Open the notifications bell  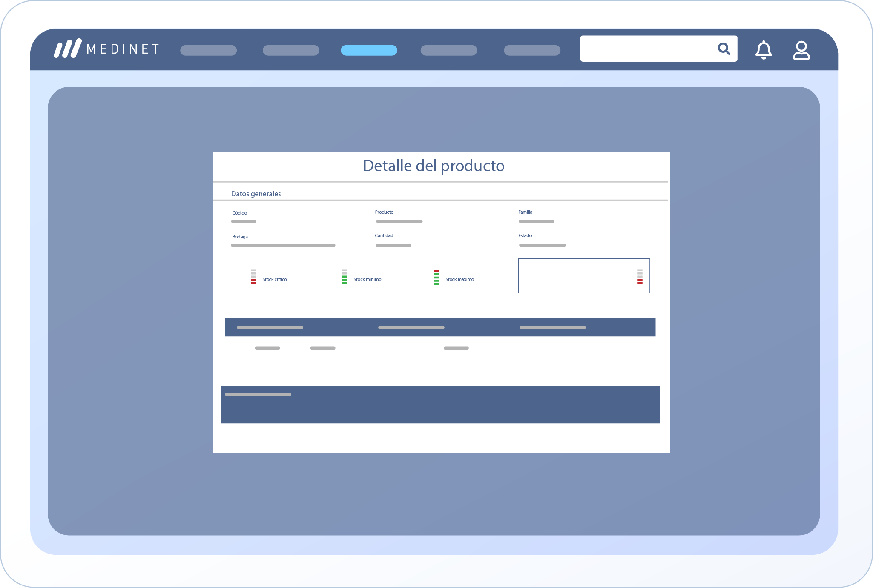click(x=763, y=50)
